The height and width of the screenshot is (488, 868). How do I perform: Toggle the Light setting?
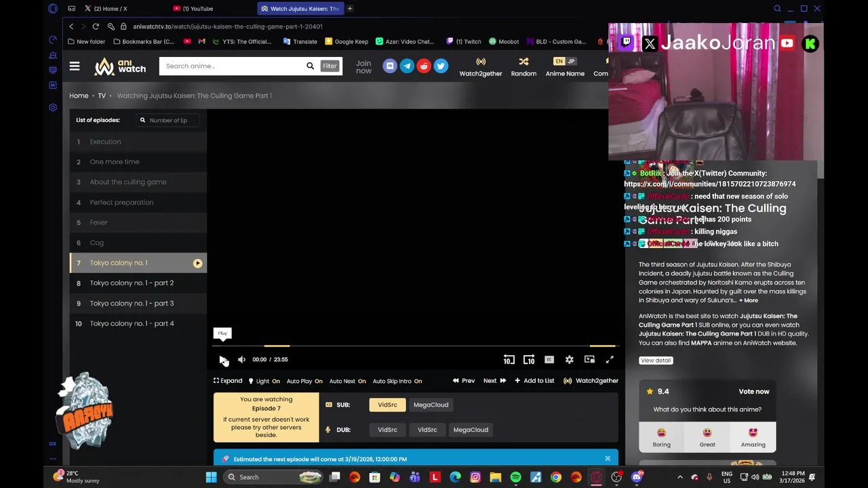pyautogui.click(x=265, y=381)
